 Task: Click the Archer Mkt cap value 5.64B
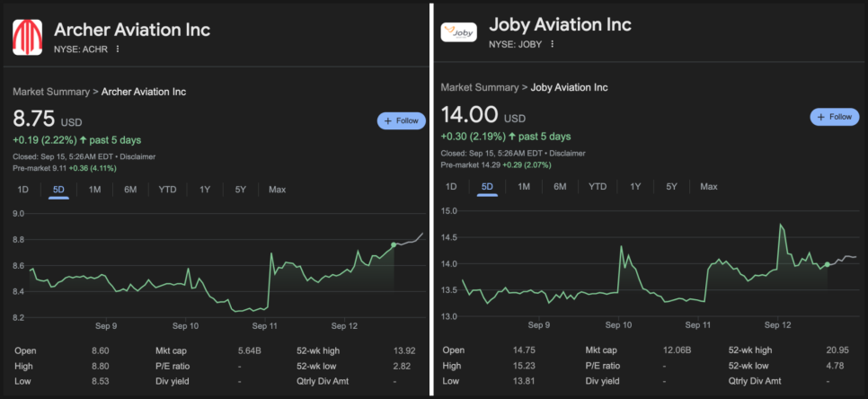coord(249,350)
